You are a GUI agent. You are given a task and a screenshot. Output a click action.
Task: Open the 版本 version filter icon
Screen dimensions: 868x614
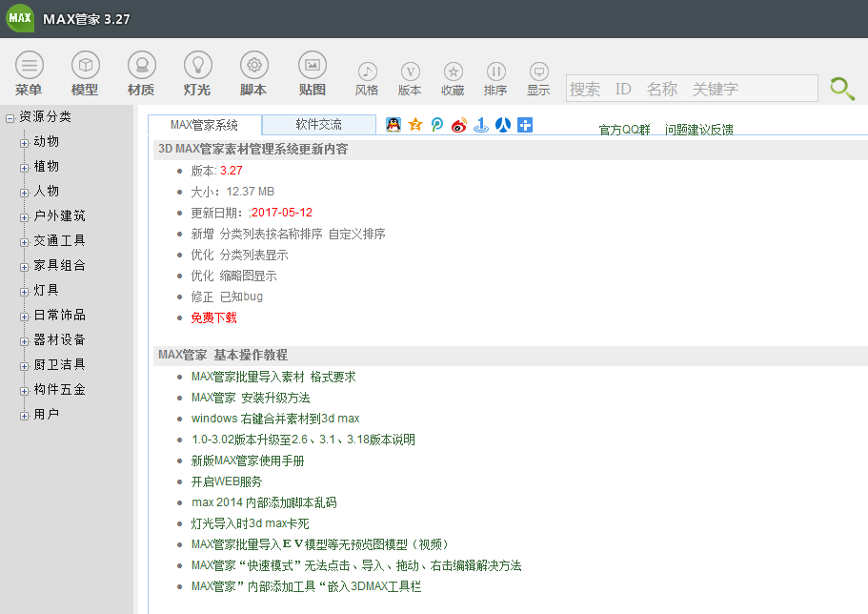pyautogui.click(x=411, y=72)
